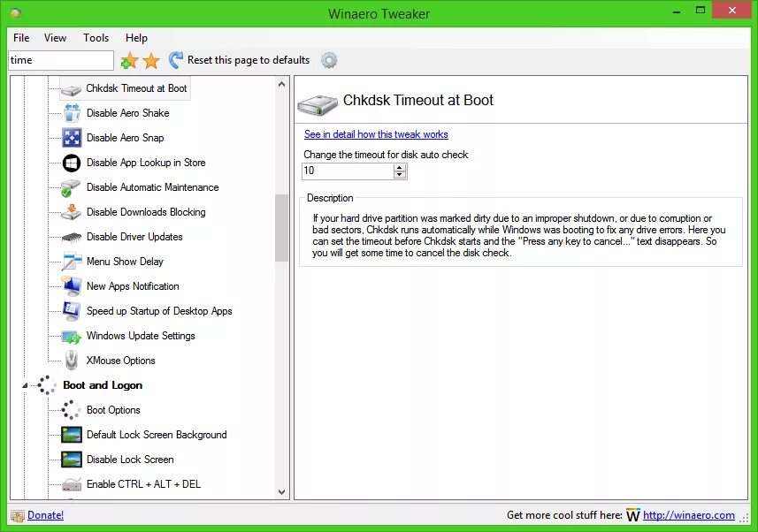Open the See in detail how this tweak works link
Viewport: 758px width, 532px height.
coord(376,134)
